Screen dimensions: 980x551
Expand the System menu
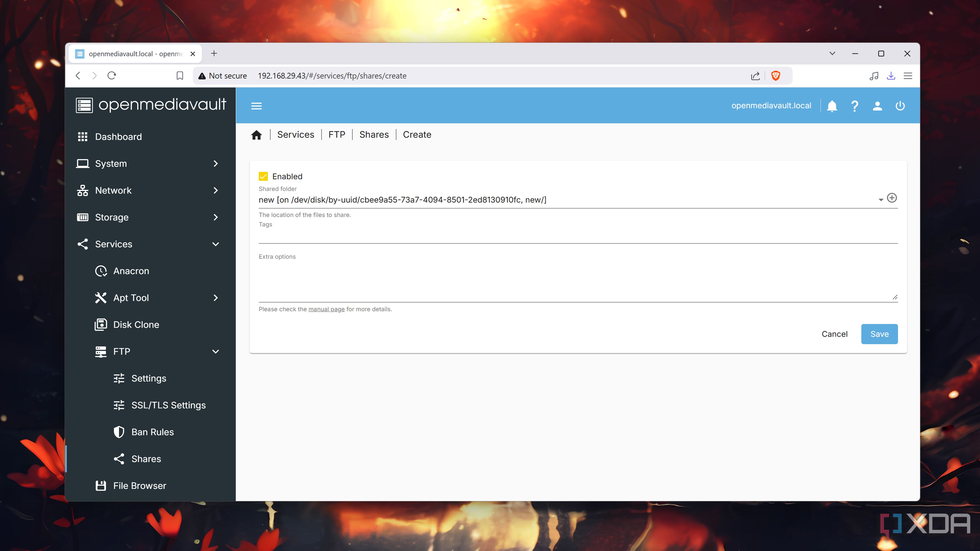click(150, 164)
